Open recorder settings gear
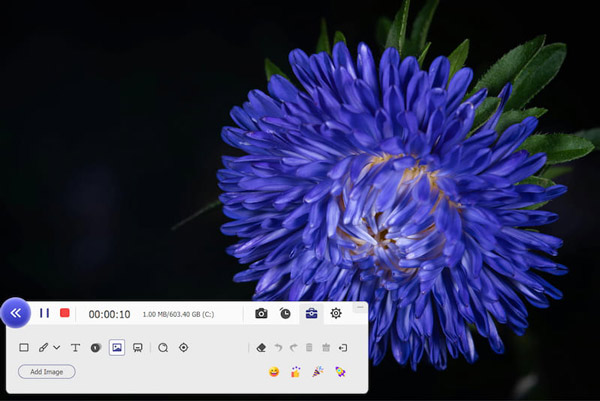This screenshot has width=600, height=401. pyautogui.click(x=336, y=313)
